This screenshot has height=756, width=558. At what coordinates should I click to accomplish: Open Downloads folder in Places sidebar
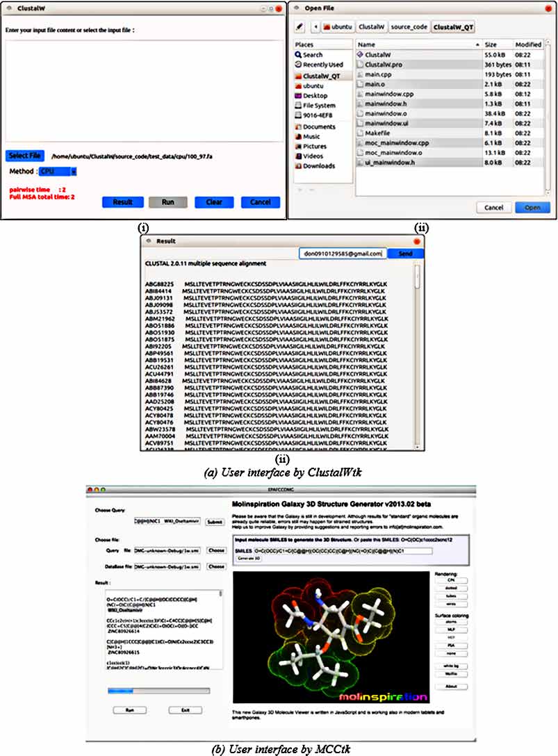315,166
